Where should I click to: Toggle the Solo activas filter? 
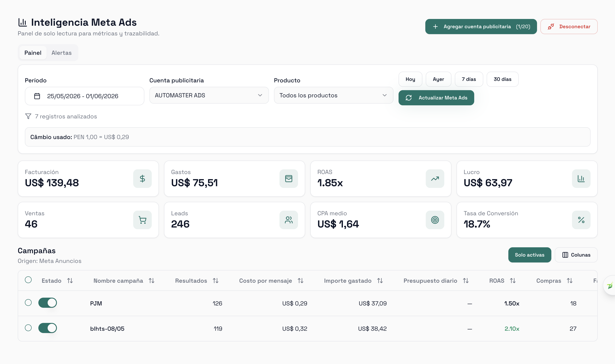coord(530,255)
